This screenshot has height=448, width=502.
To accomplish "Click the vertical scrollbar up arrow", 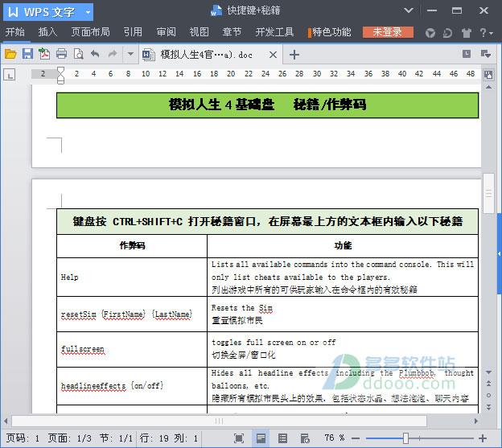I will 488,87.
